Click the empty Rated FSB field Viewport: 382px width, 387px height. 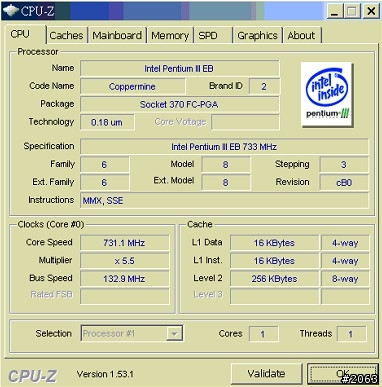124,296
